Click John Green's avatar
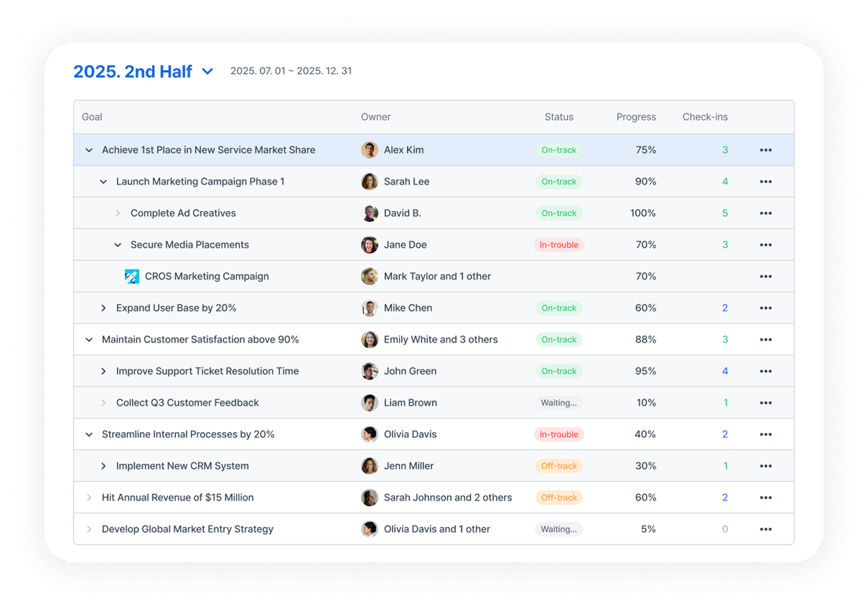The height and width of the screenshot is (609, 868). pyautogui.click(x=369, y=371)
